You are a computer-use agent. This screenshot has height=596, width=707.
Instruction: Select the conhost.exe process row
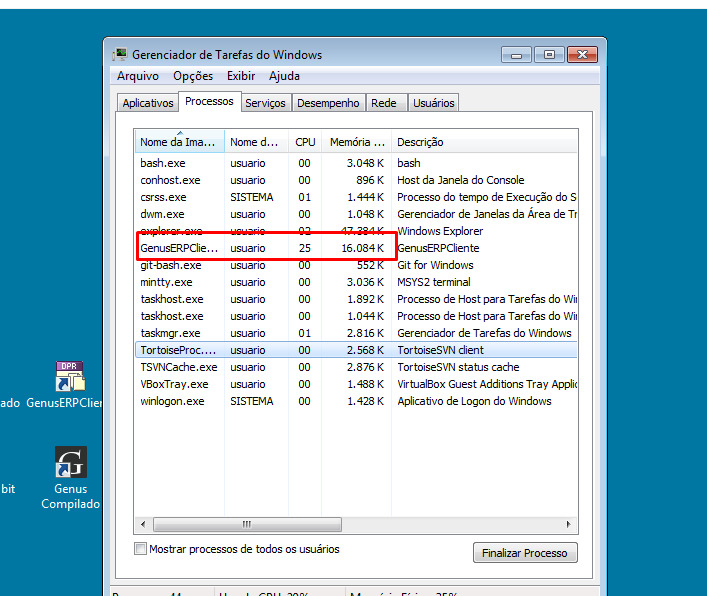pyautogui.click(x=356, y=180)
